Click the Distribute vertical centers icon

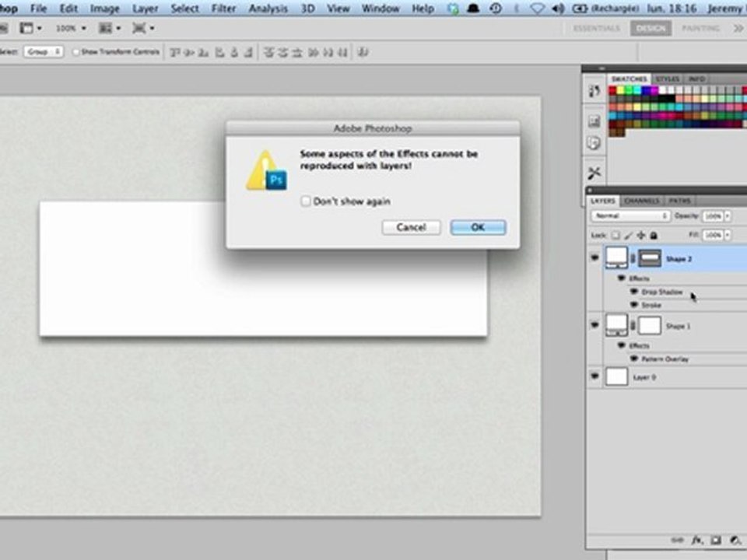[x=283, y=52]
